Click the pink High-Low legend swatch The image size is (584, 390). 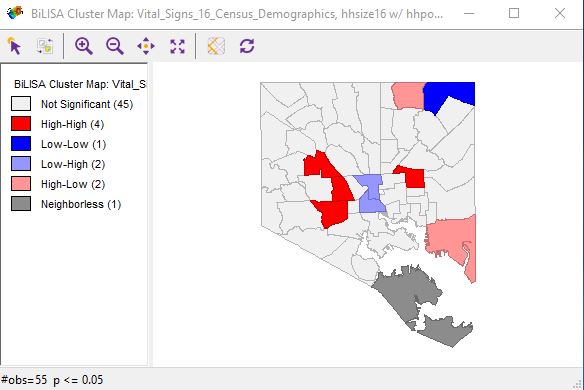[21, 184]
